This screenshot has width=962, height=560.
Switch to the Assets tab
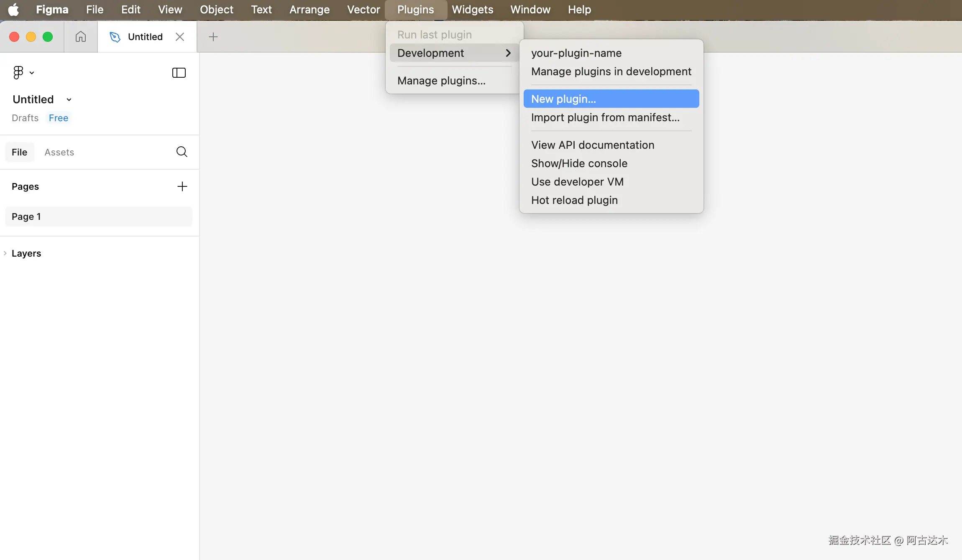(x=59, y=152)
